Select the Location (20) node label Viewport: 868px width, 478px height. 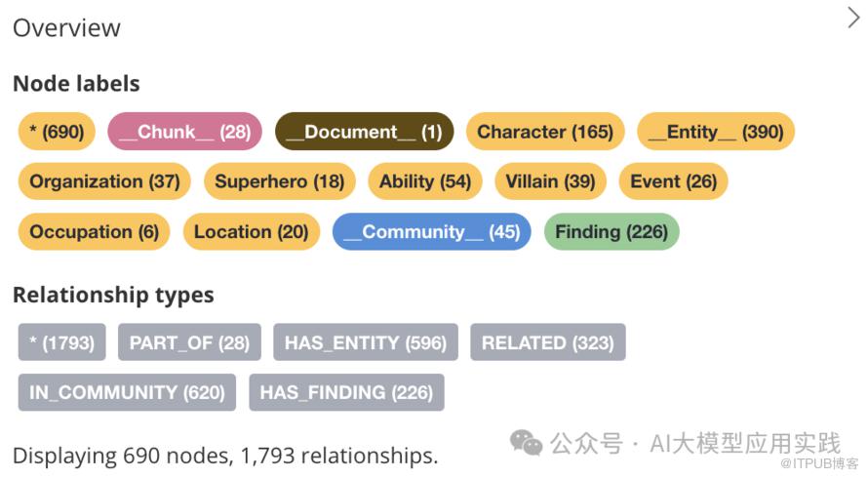coord(251,232)
